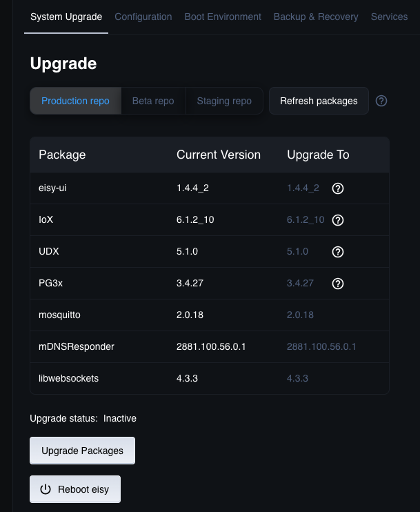Click help icon in eisy-ui row
The height and width of the screenshot is (512, 420).
coord(338,188)
